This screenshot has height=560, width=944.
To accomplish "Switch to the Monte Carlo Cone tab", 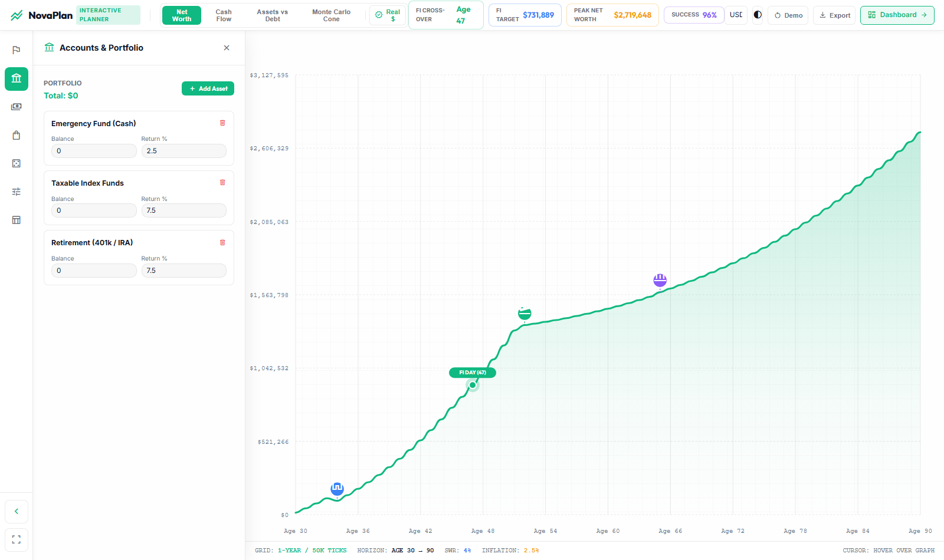I will coord(331,15).
